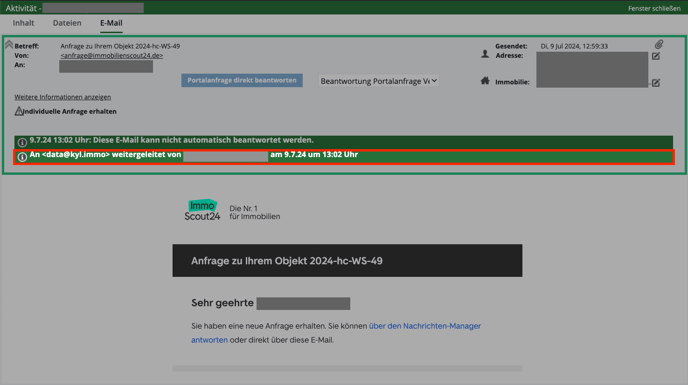The height and width of the screenshot is (385, 688).
Task: Edit the Immobilie entry pencil icon
Action: tap(656, 83)
